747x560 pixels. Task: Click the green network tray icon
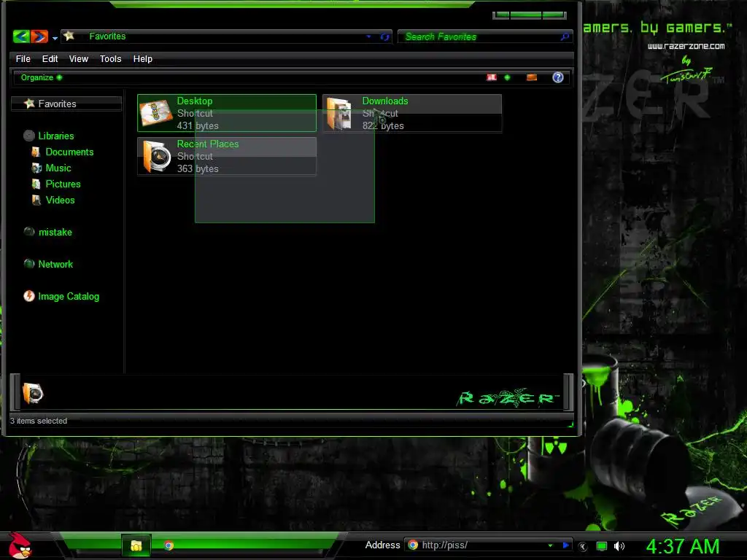[x=602, y=546]
